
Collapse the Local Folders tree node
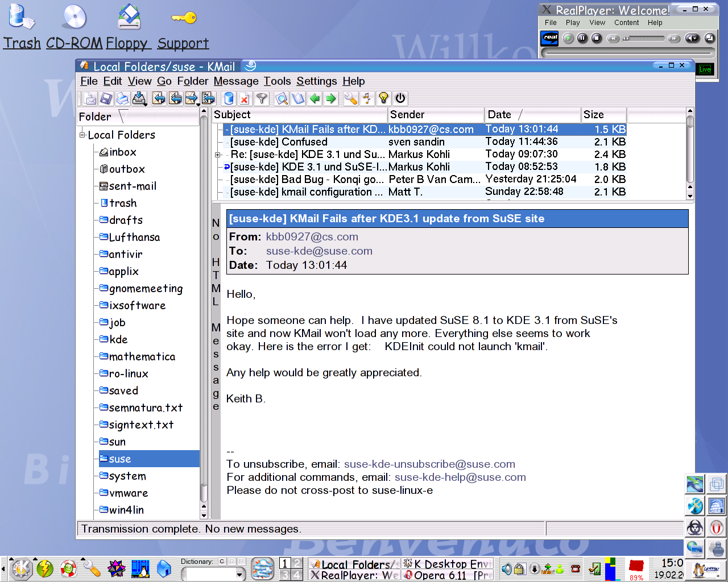coord(82,135)
